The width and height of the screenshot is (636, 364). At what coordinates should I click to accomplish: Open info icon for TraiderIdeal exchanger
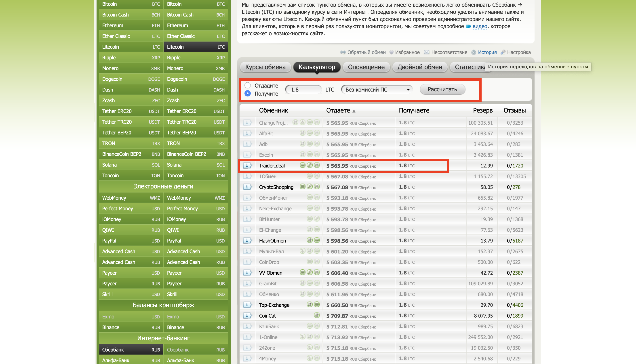(247, 165)
